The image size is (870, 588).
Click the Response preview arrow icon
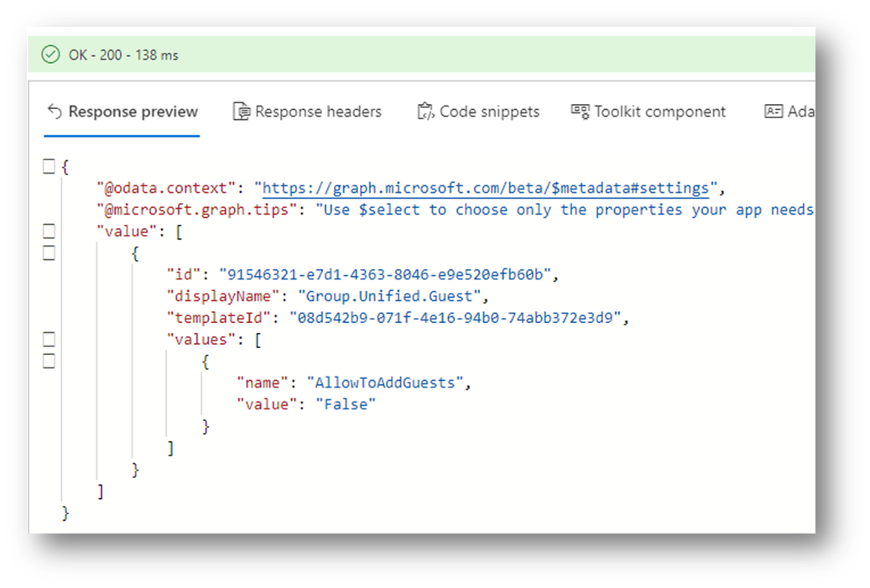(x=55, y=112)
